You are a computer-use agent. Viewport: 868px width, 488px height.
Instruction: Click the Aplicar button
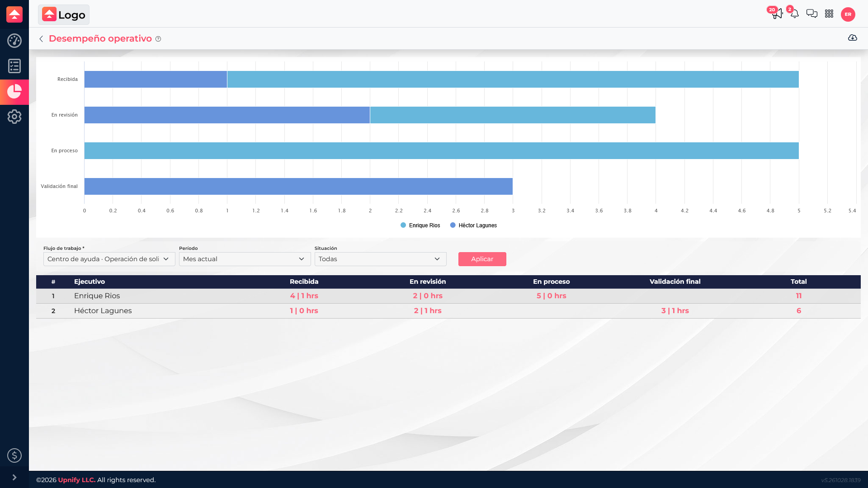click(482, 259)
